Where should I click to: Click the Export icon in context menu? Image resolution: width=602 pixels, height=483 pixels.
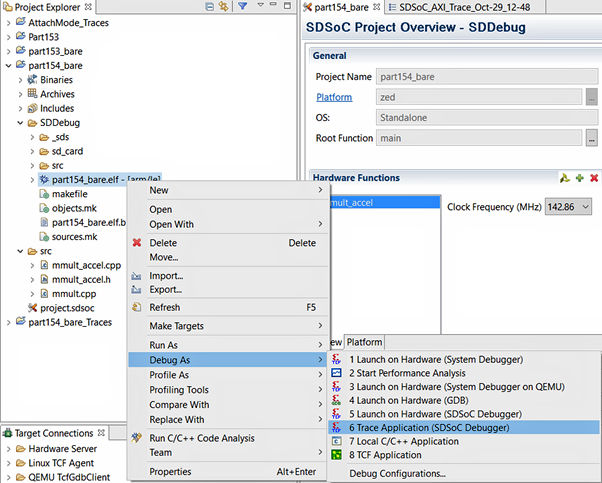pos(136,289)
